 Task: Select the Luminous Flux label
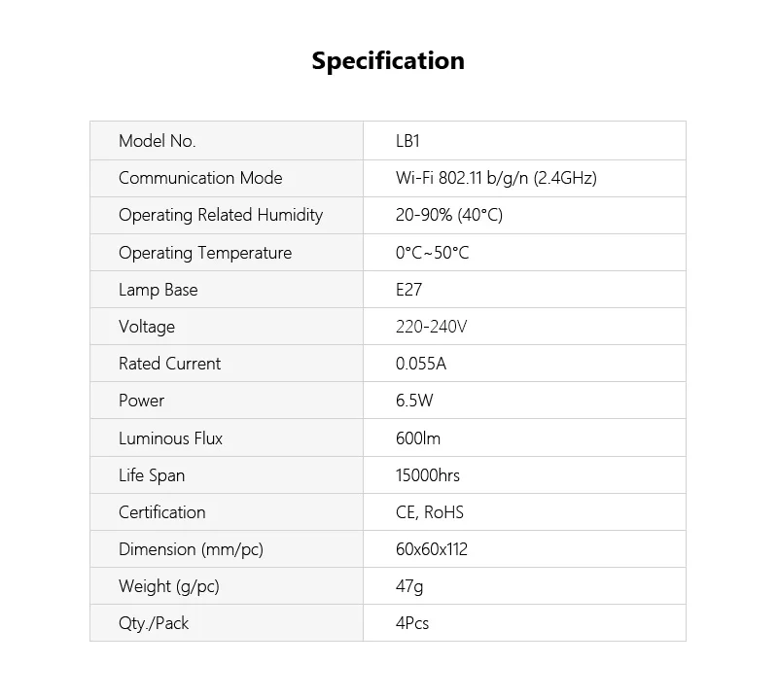170,438
